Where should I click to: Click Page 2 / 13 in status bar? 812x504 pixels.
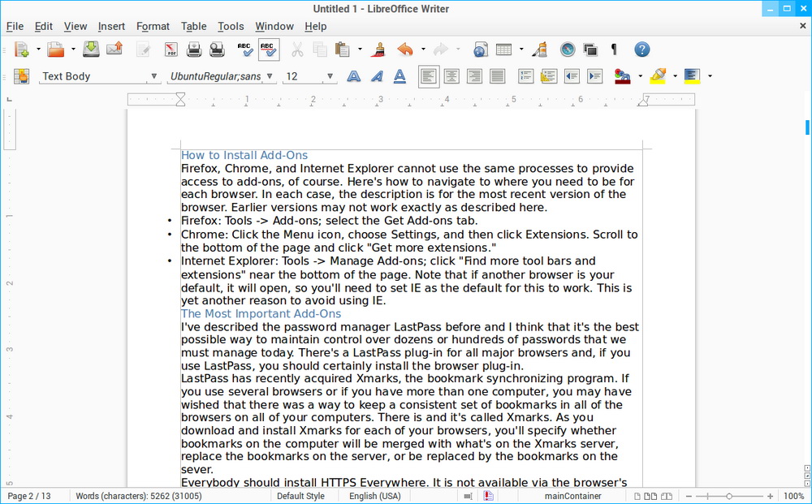[x=29, y=496]
